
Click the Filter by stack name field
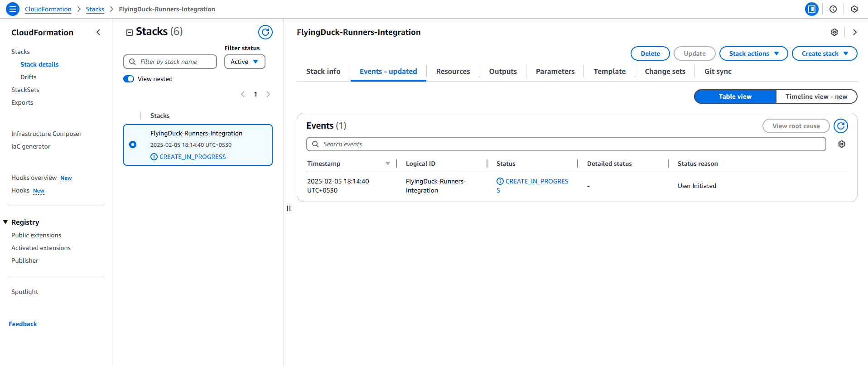pyautogui.click(x=170, y=62)
